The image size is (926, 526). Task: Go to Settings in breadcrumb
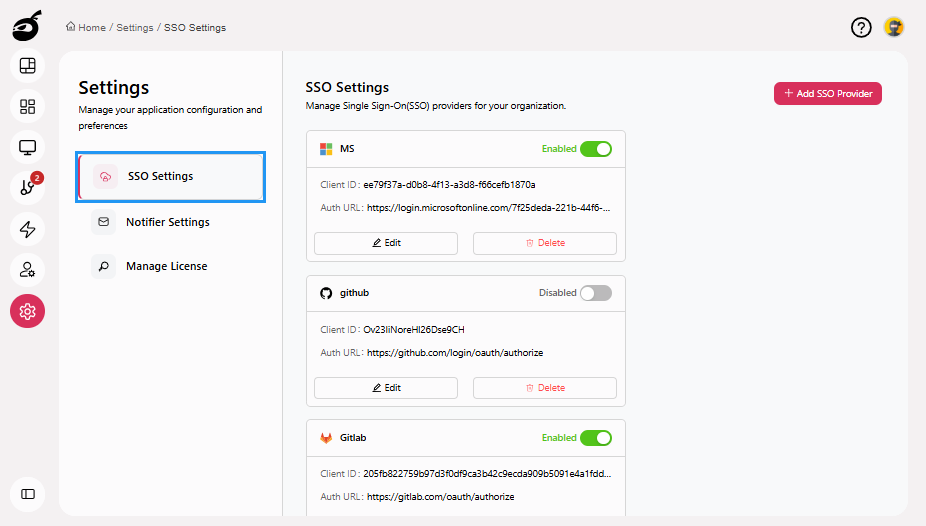pos(135,28)
